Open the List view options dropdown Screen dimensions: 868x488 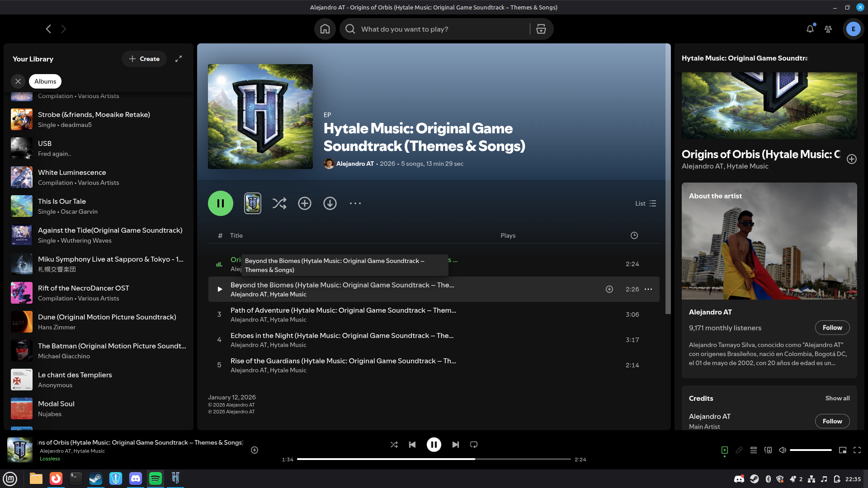pos(646,203)
